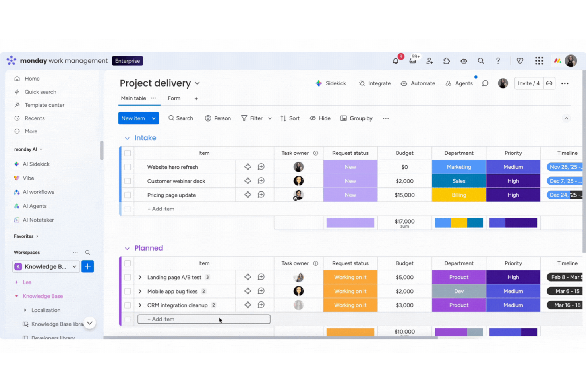Click the invite members icon in top bar
The image size is (588, 392).
pos(430,61)
